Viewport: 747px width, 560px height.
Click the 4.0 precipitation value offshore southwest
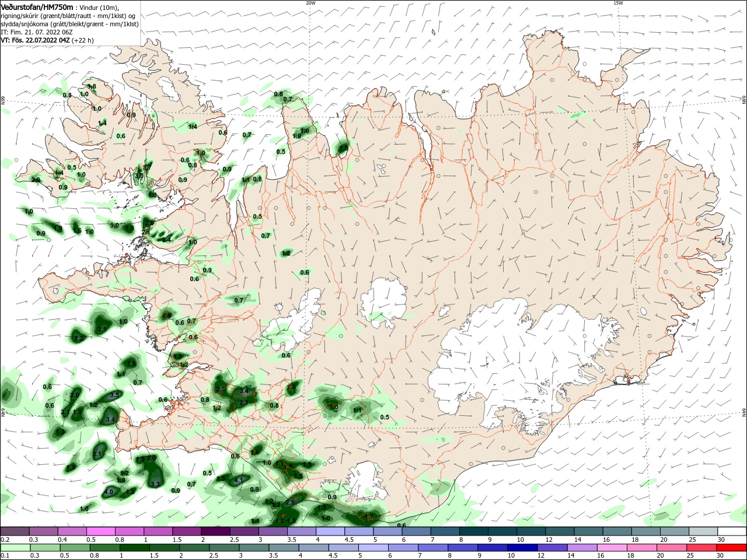tap(109, 492)
